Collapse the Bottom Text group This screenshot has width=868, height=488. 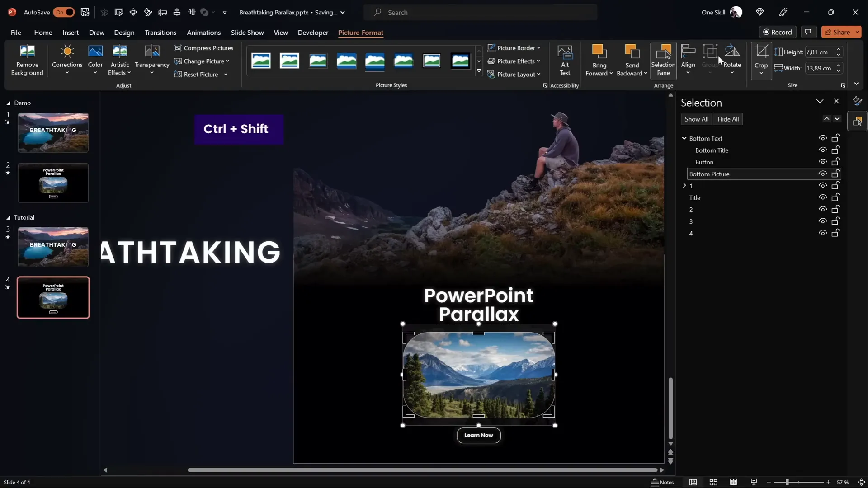pyautogui.click(x=684, y=138)
